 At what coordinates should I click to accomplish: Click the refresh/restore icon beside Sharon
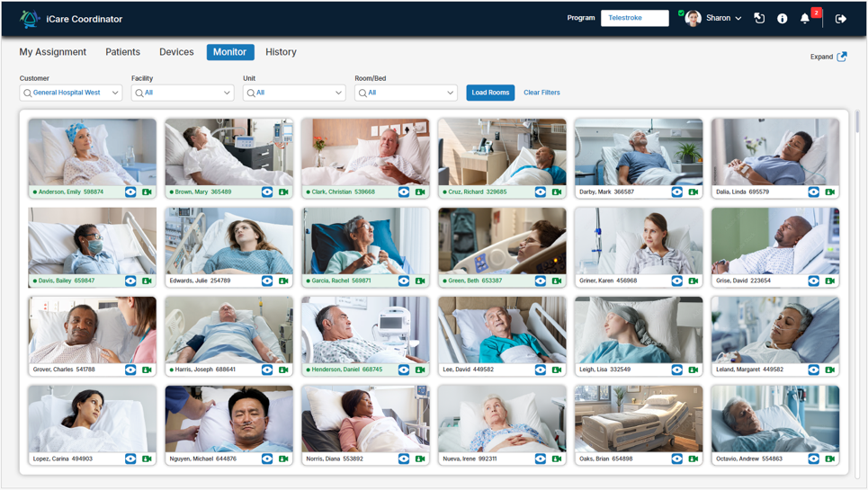[759, 18]
